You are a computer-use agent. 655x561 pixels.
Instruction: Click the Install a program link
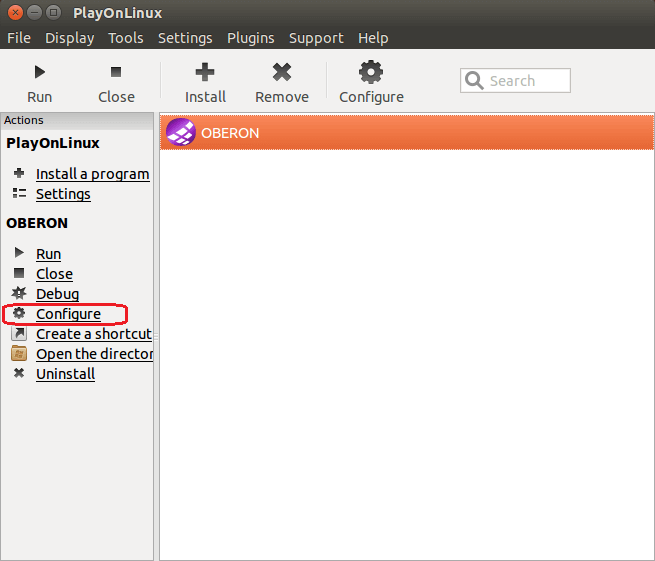[92, 174]
